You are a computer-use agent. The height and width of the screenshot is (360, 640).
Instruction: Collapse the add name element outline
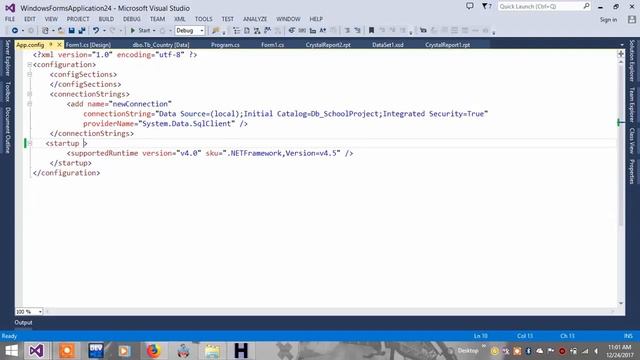[29, 104]
